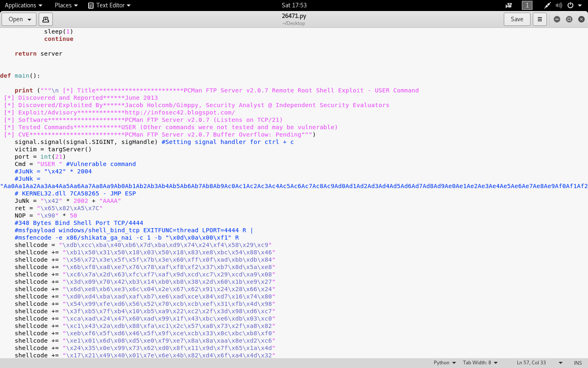
Task: Open the Text Editor app menu
Action: pyautogui.click(x=109, y=5)
